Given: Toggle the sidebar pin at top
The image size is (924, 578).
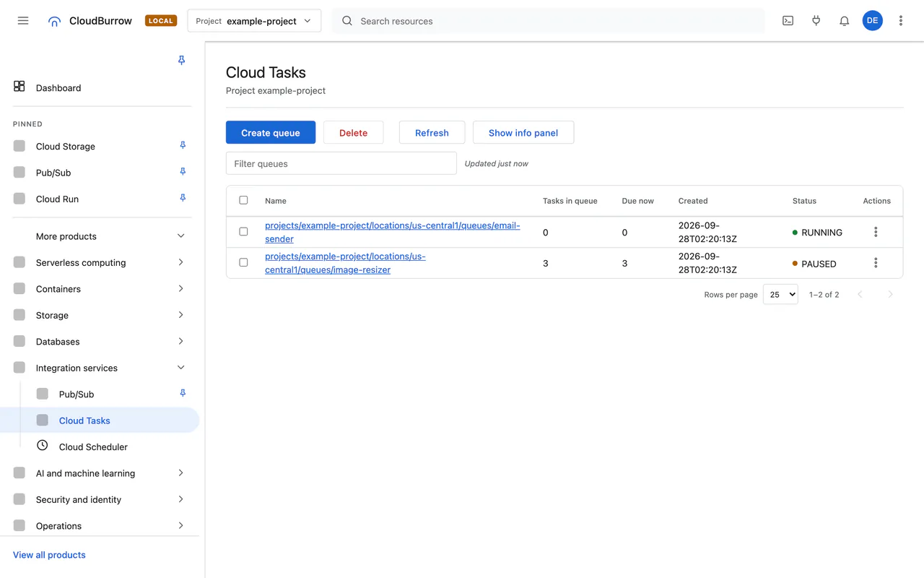Looking at the screenshot, I should (181, 61).
